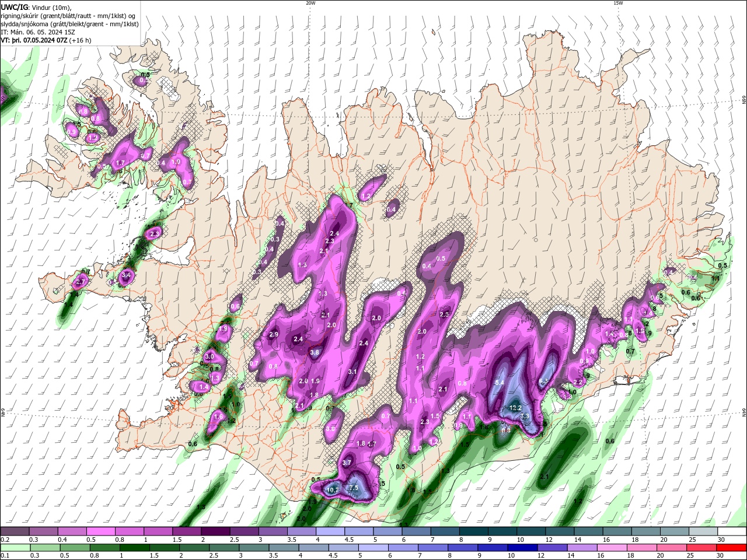The height and width of the screenshot is (560, 747).
Task: Click the palest green swatch between 0.1 and 0.3
Action: pyautogui.click(x=15, y=548)
